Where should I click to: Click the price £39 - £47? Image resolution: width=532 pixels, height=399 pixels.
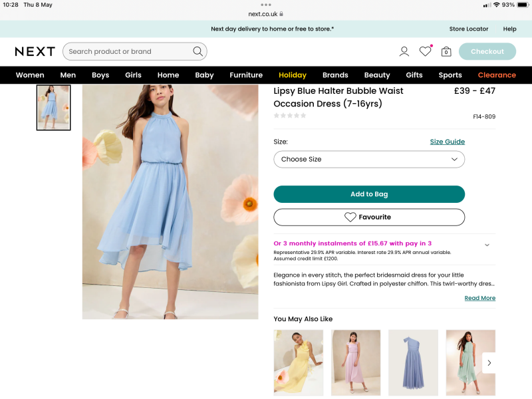[475, 91]
